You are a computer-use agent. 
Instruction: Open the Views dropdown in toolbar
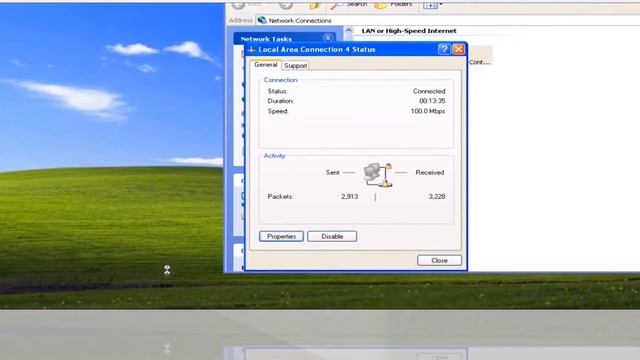pyautogui.click(x=433, y=4)
